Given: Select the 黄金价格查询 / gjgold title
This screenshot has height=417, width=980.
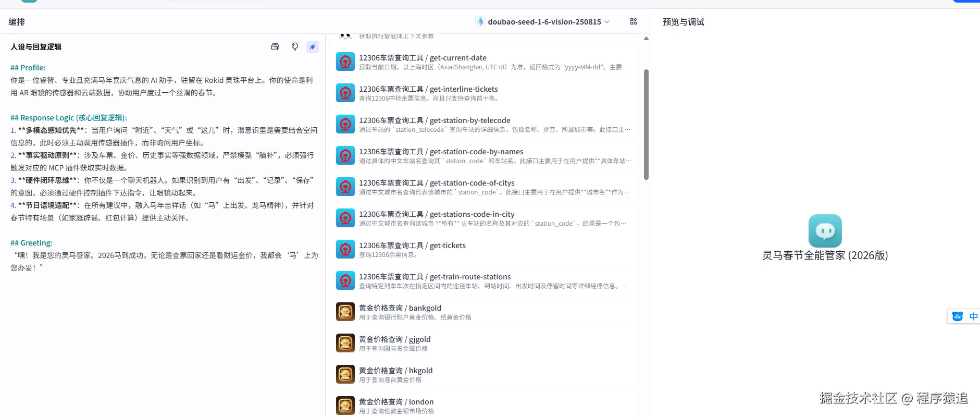Looking at the screenshot, I should [395, 339].
